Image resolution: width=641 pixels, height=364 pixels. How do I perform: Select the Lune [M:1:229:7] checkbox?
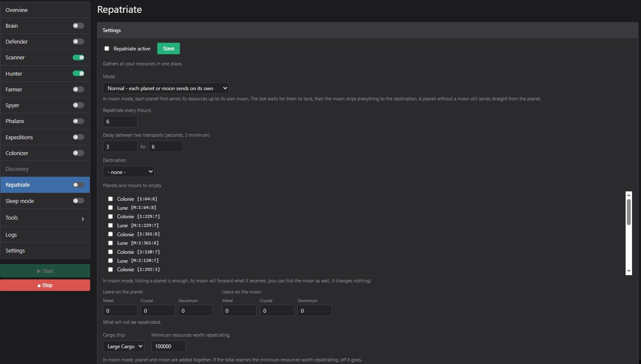click(x=110, y=226)
